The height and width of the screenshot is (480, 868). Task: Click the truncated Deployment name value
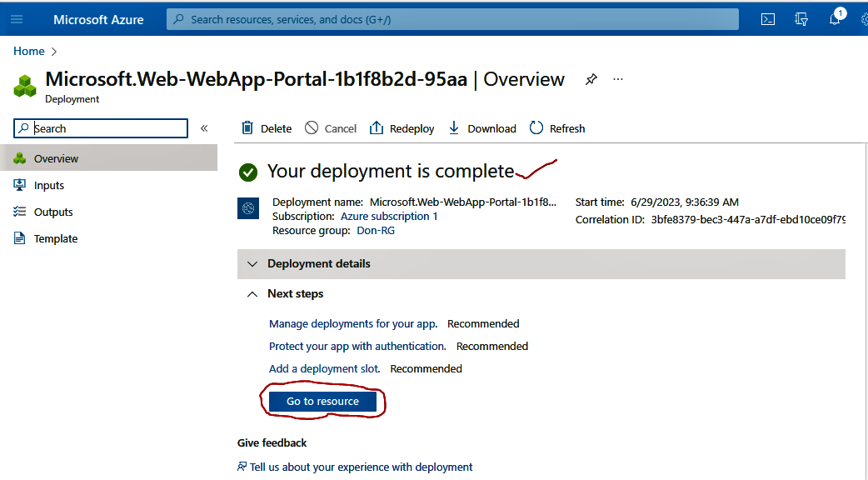point(463,202)
